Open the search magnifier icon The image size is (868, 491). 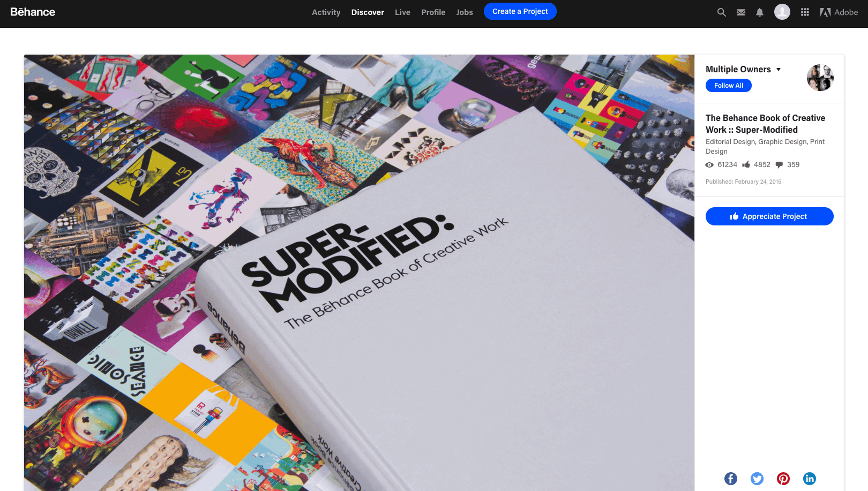(x=722, y=12)
